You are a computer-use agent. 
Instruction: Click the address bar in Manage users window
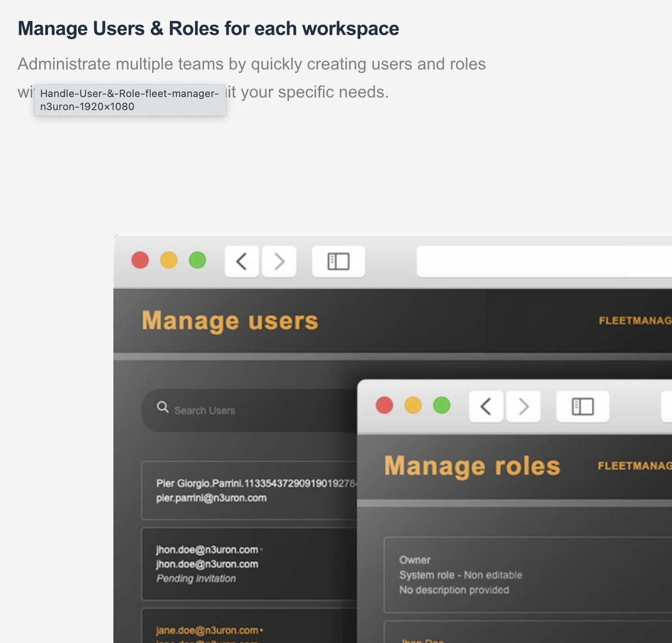click(x=544, y=261)
